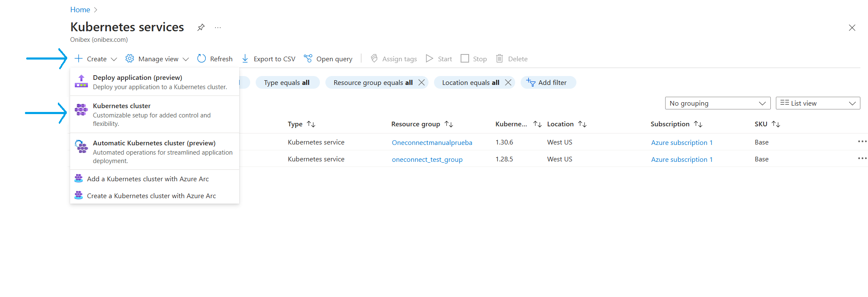Screen dimensions: 868x297
Task: Choose Deploy application (preview) option
Action: pyautogui.click(x=137, y=78)
